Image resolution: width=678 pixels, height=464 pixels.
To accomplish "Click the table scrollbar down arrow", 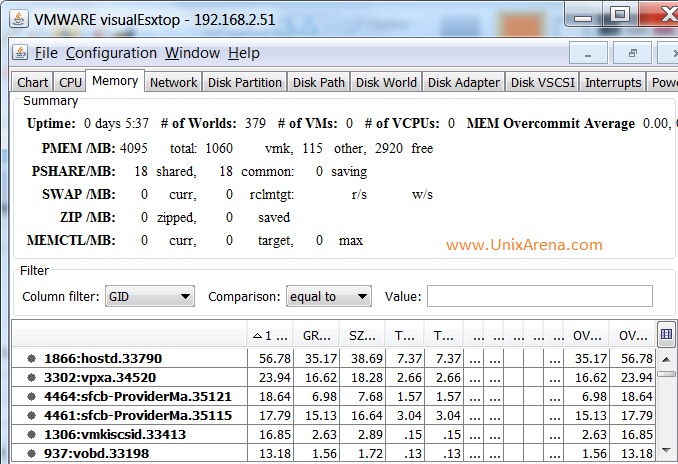I will pos(666,451).
